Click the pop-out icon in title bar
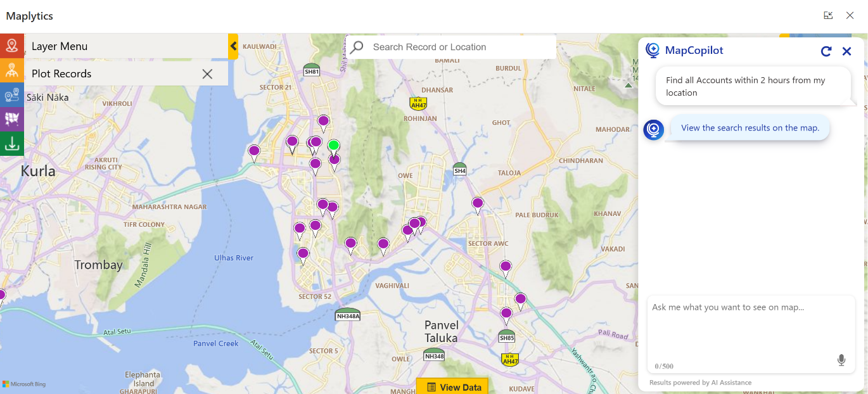 coord(828,16)
